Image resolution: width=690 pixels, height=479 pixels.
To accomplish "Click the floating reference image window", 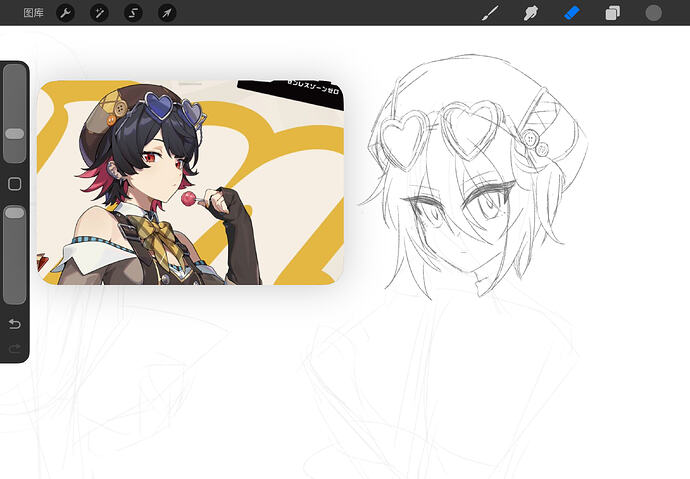I will coord(190,183).
